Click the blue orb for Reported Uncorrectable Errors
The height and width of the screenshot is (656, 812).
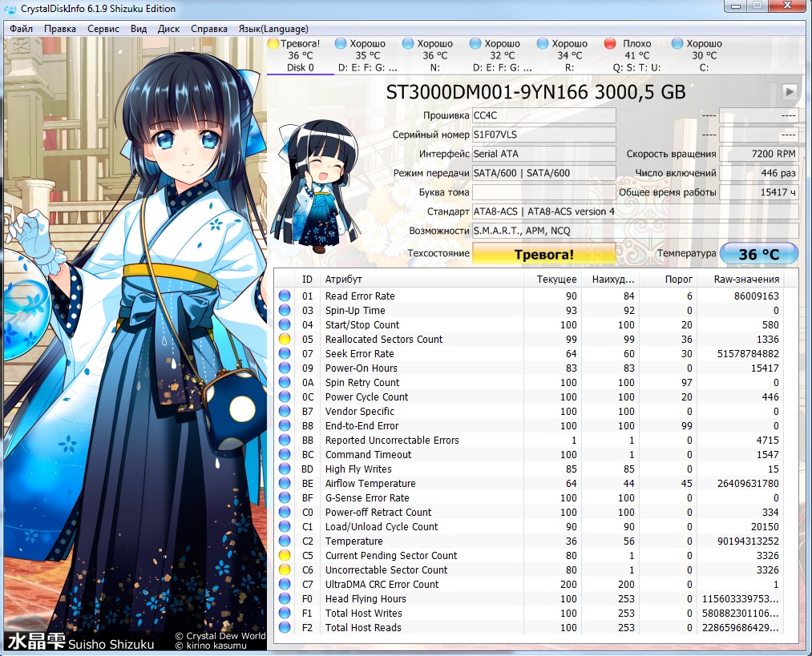[x=285, y=440]
